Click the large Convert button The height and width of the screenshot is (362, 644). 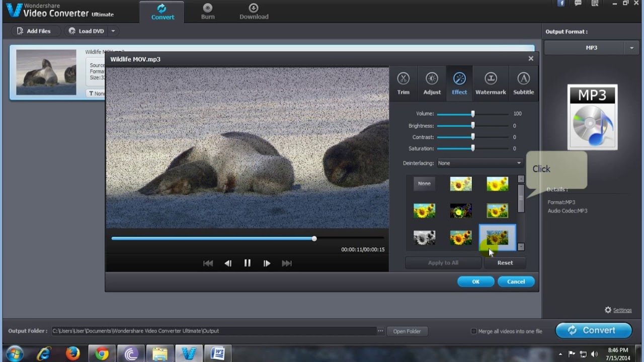pos(594,330)
